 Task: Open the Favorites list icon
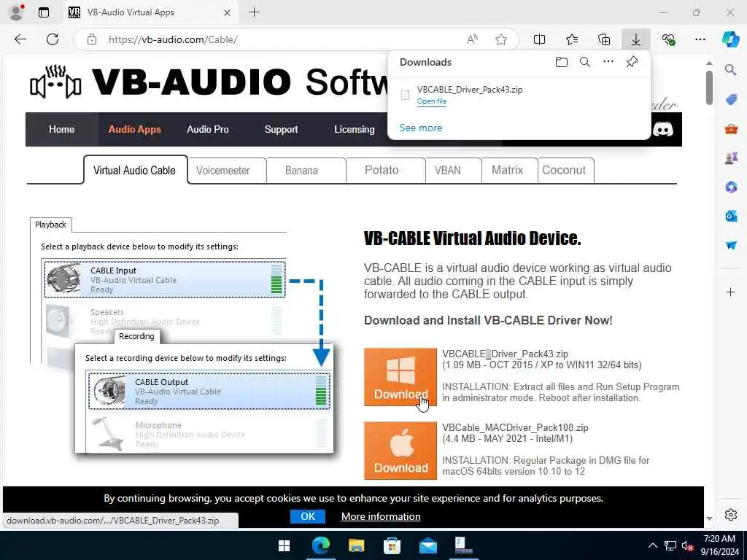pyautogui.click(x=572, y=39)
